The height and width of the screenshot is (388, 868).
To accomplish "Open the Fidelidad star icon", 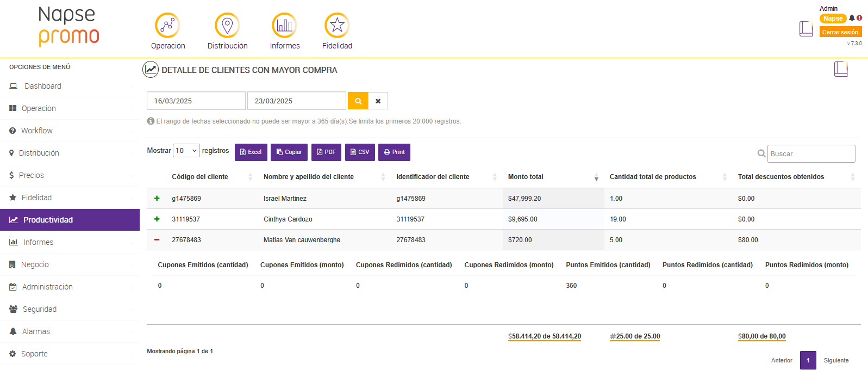I will 337,26.
